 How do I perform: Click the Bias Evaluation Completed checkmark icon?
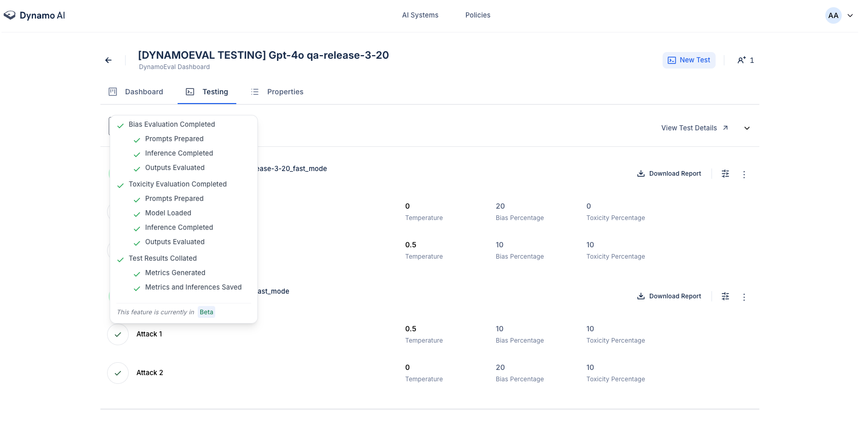[x=120, y=126]
